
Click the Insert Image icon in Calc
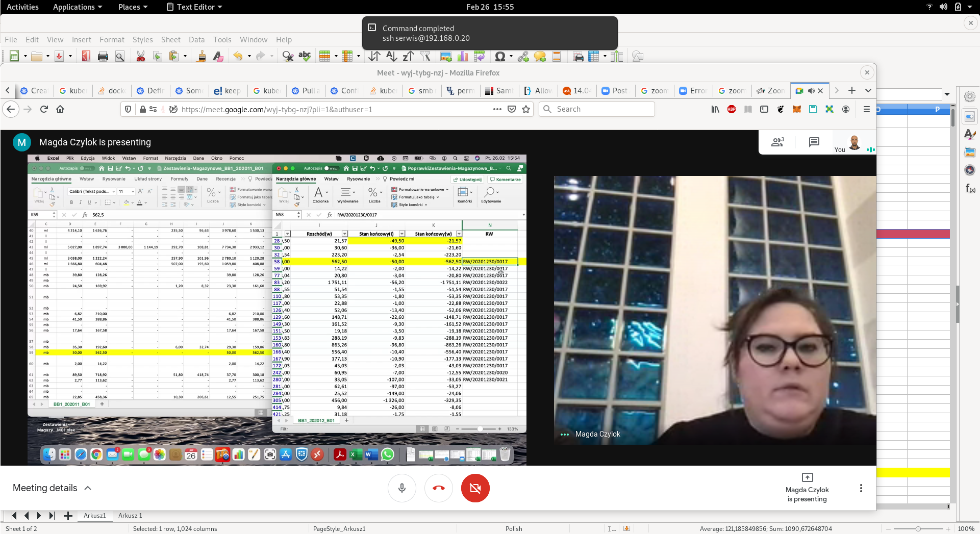446,57
